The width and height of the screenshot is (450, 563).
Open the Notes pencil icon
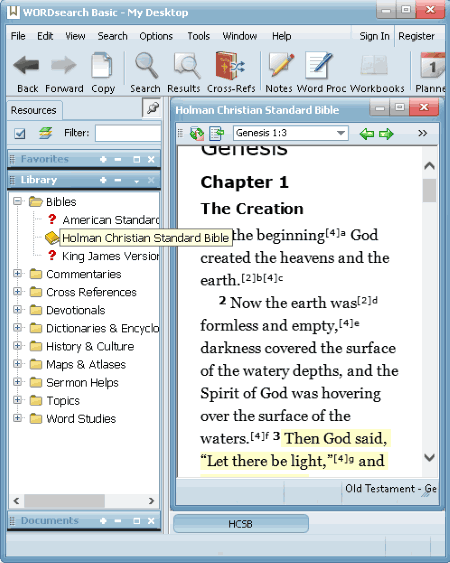(x=281, y=65)
